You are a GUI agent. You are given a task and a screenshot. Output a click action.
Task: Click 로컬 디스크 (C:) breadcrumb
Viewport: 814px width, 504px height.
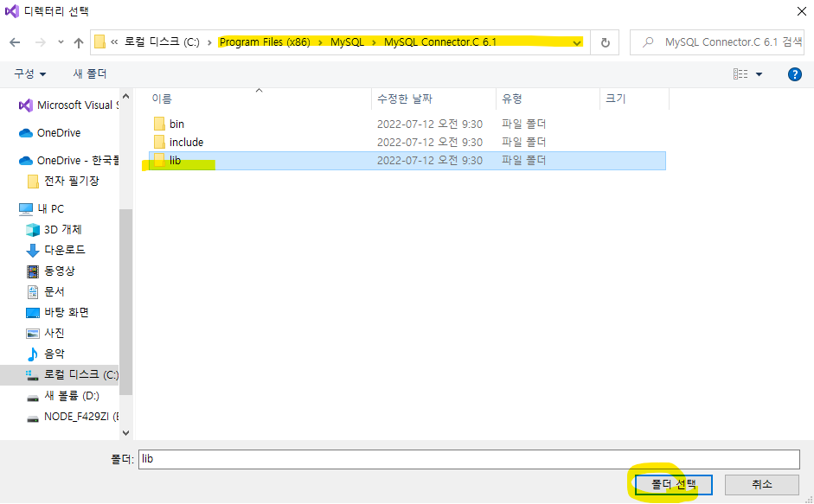click(162, 42)
